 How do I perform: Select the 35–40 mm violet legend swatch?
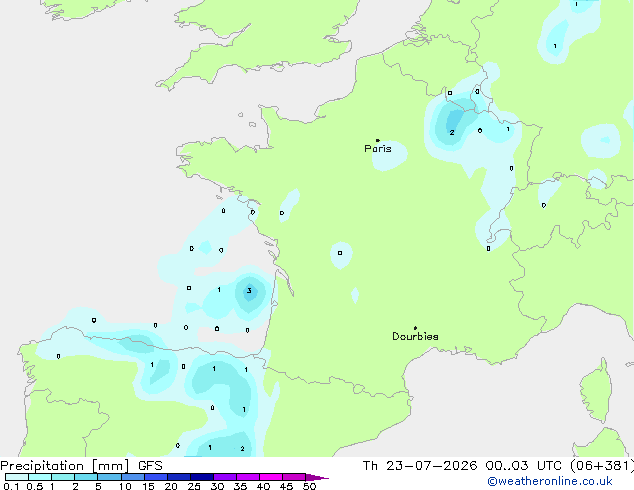click(x=248, y=477)
